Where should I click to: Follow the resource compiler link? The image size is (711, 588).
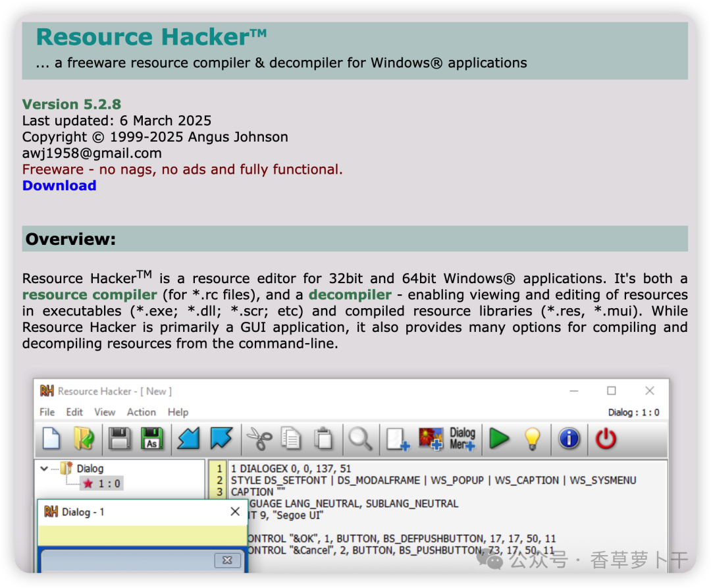(x=90, y=295)
